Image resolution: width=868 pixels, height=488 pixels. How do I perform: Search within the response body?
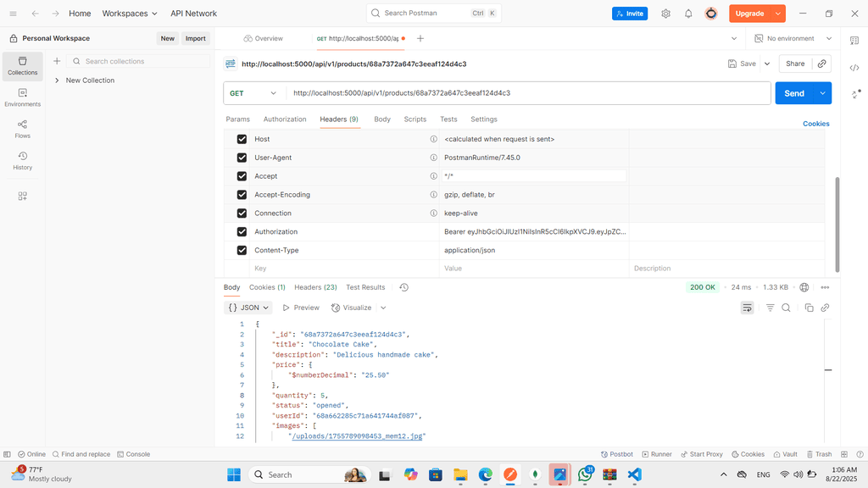pyautogui.click(x=786, y=308)
